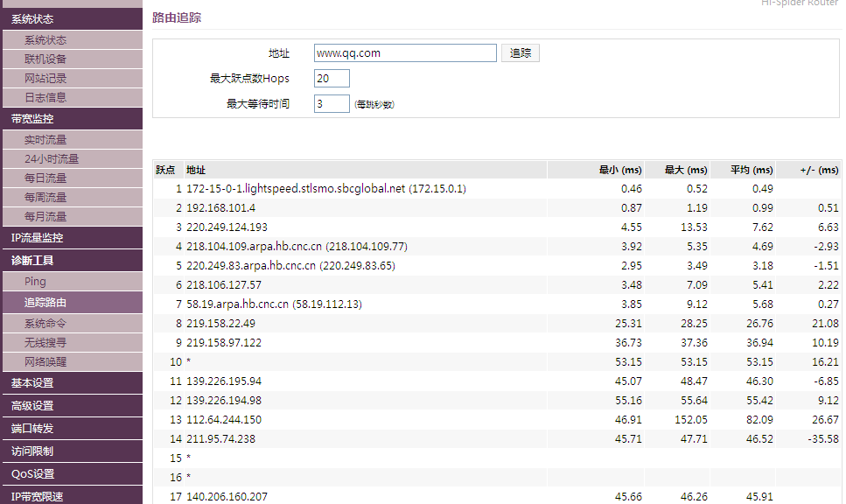
Task: Open 网络唤醒 wake-on-LAN page
Action: pyautogui.click(x=45, y=362)
